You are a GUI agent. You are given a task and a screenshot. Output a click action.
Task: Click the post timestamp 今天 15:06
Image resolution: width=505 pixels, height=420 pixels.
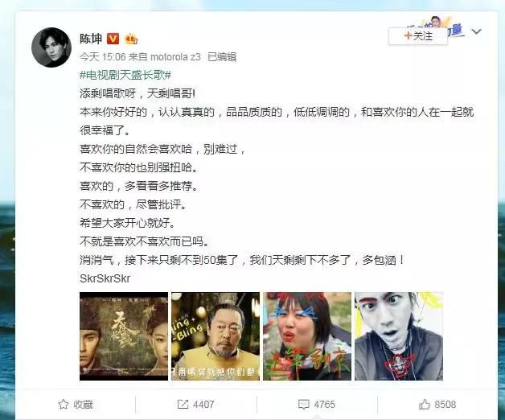102,57
